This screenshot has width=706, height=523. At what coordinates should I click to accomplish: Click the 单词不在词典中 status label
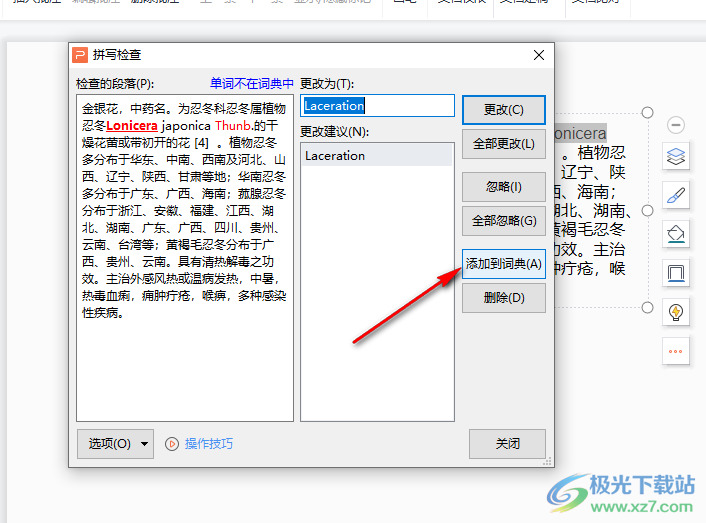pyautogui.click(x=251, y=83)
